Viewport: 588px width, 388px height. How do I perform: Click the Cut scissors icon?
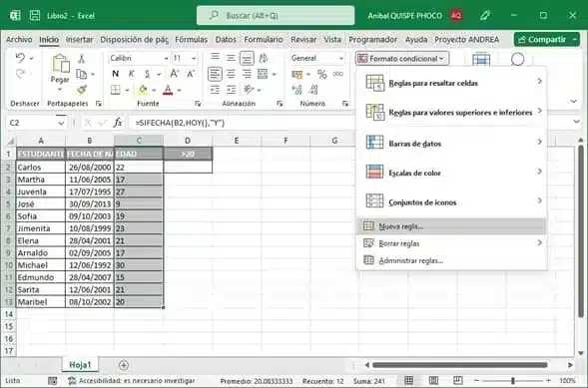click(82, 59)
